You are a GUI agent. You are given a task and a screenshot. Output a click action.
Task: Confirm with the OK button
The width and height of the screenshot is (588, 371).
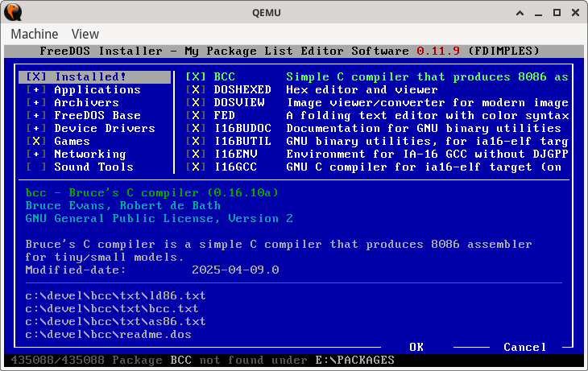pyautogui.click(x=416, y=348)
